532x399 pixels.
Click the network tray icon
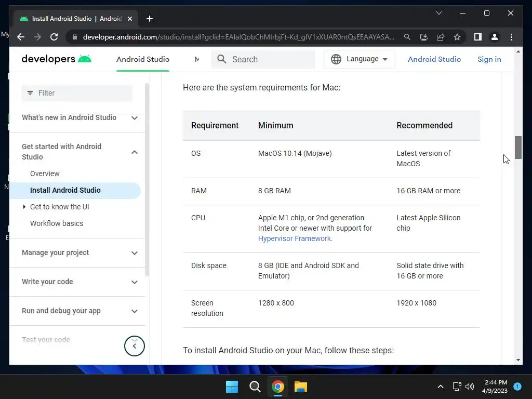[x=457, y=387]
